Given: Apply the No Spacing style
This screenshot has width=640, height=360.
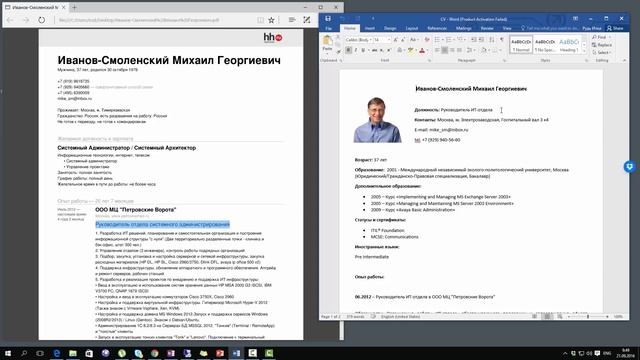Looking at the screenshot, I should tap(545, 44).
